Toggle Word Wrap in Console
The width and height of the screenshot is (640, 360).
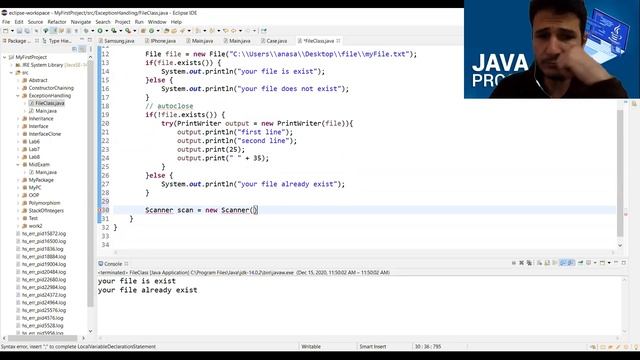(x=555, y=263)
